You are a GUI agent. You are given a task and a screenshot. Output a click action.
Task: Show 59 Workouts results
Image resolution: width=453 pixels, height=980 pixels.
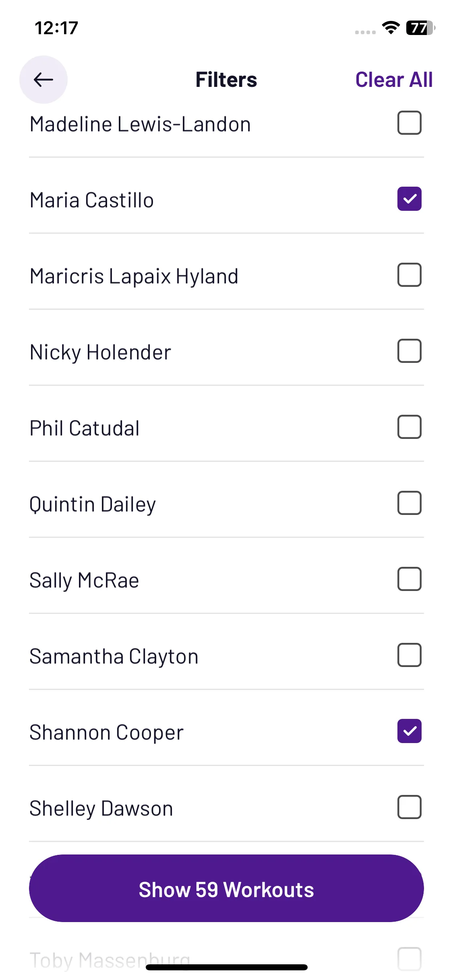226,888
